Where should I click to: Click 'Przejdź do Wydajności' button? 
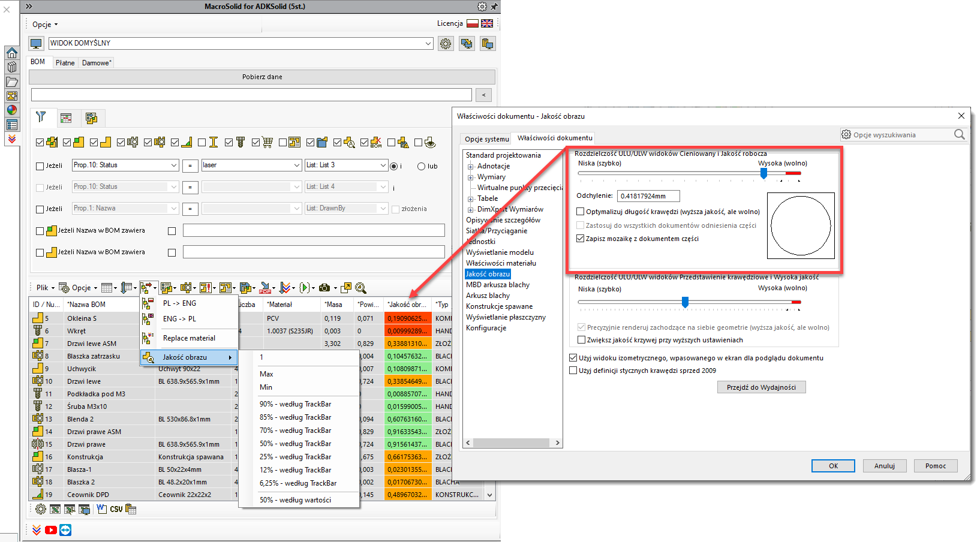pyautogui.click(x=761, y=387)
